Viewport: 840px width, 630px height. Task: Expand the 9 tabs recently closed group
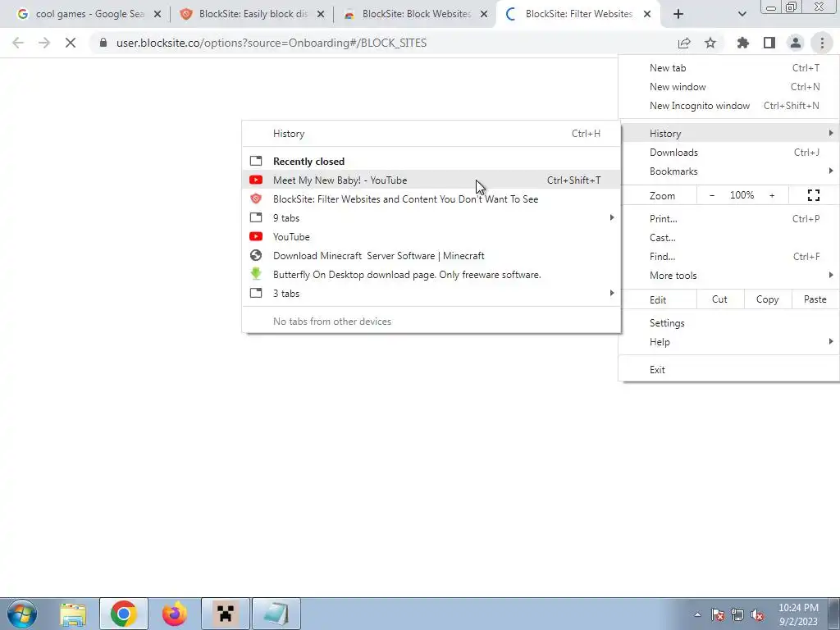431,218
